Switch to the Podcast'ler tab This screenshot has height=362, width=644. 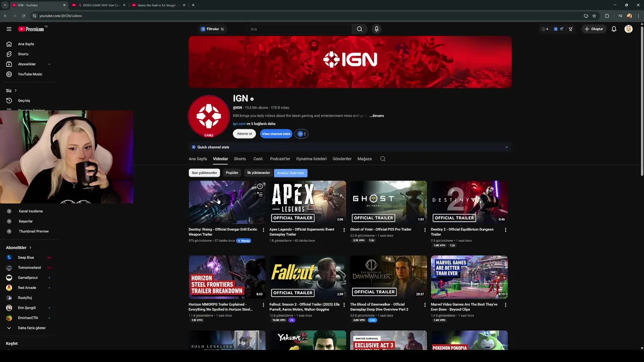tap(280, 159)
